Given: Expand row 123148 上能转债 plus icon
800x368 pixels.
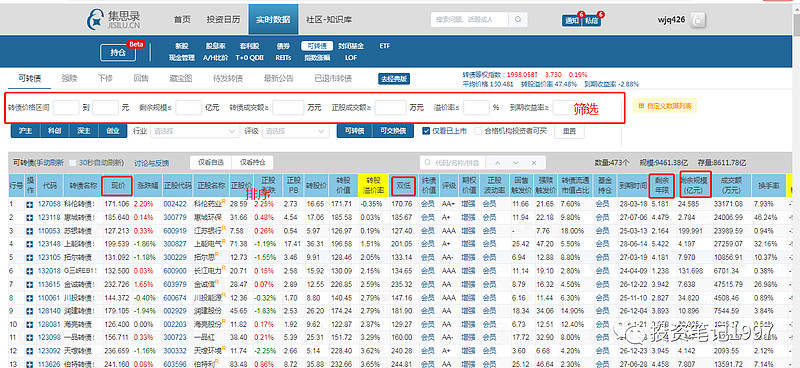Looking at the screenshot, I should coord(30,244).
